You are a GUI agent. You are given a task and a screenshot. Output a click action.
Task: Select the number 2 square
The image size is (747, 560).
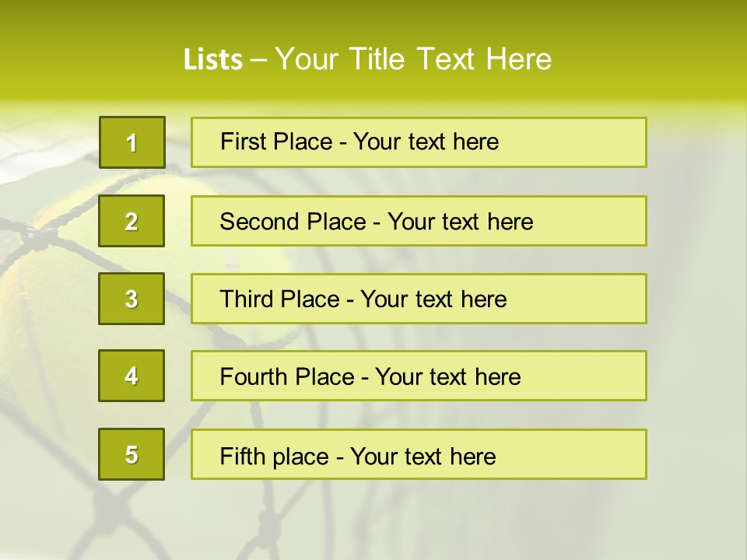(x=132, y=221)
